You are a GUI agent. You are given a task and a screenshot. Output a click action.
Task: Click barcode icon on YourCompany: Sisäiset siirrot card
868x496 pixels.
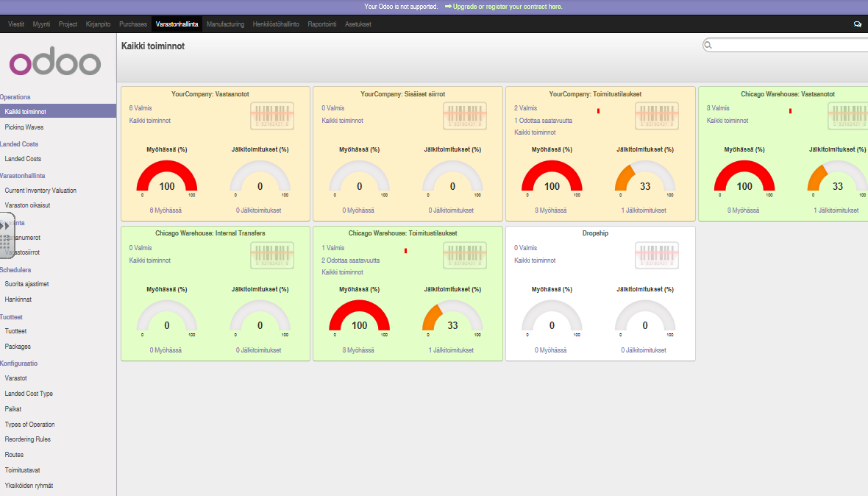click(464, 116)
